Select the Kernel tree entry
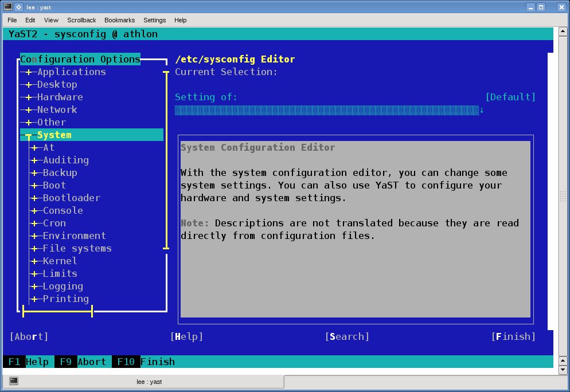 pos(60,261)
